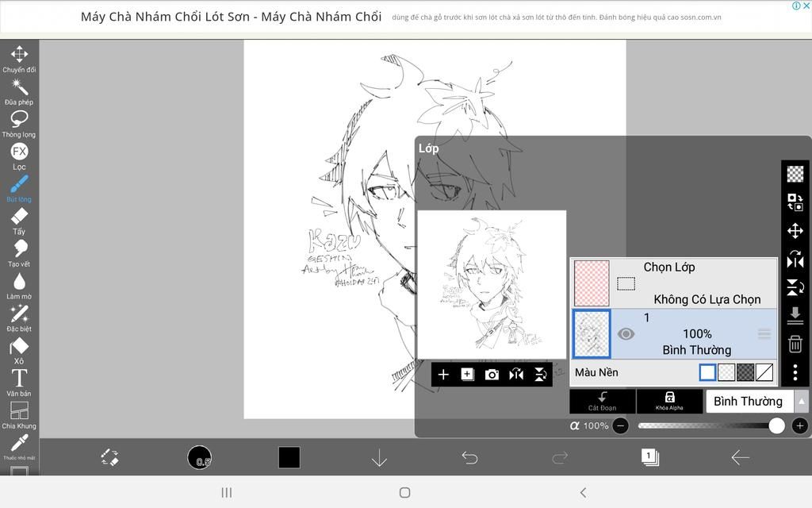Select the Chọn Lớp selection layer row

pyautogui.click(x=674, y=283)
